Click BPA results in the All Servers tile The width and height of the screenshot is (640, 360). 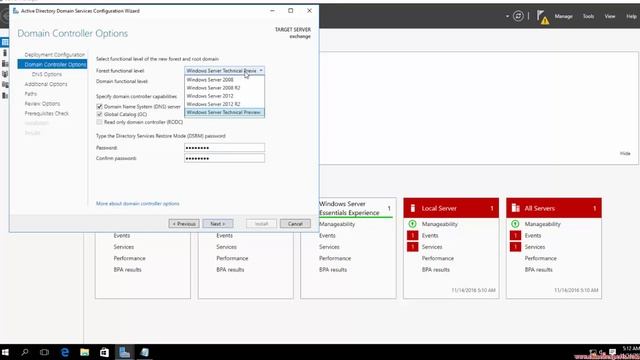[x=539, y=270]
